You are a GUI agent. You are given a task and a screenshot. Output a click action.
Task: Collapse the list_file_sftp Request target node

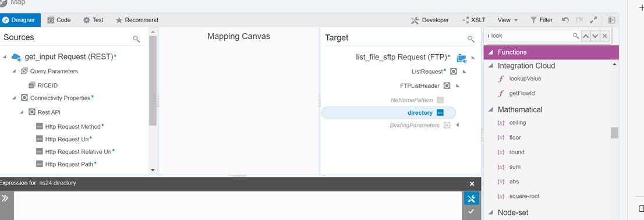[x=473, y=58]
